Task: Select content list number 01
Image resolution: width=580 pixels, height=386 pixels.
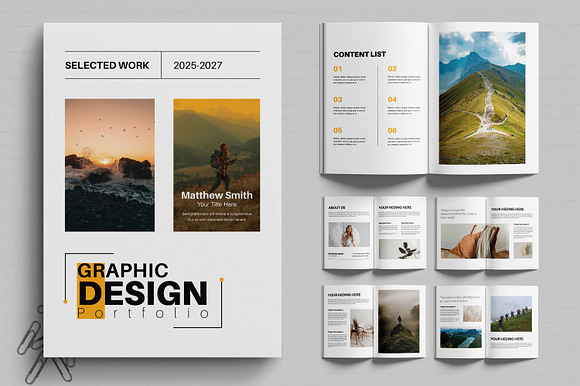Action: tap(338, 69)
